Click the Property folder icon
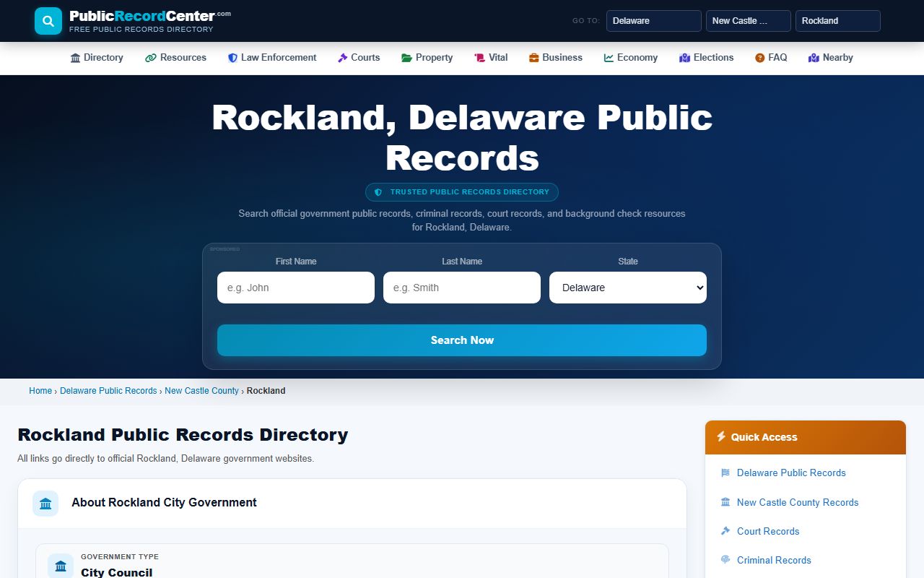This screenshot has height=578, width=924. (406, 58)
